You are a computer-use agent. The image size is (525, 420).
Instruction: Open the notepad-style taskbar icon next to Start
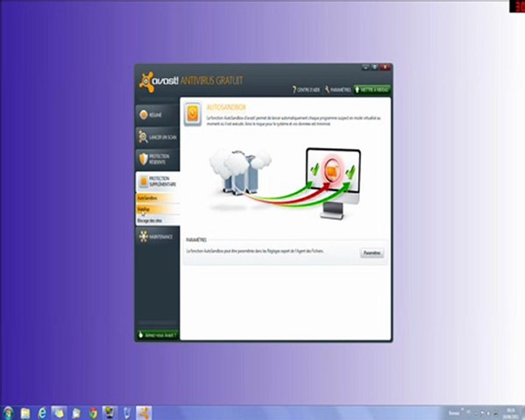(25, 413)
